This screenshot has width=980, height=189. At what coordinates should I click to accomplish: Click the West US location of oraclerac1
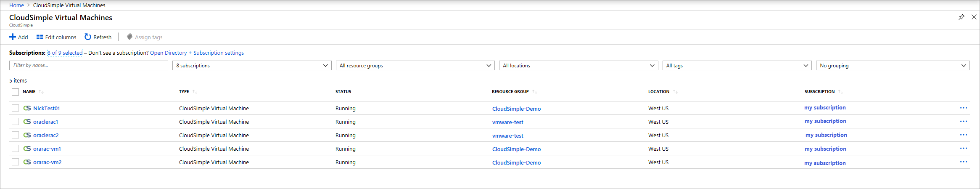click(658, 122)
